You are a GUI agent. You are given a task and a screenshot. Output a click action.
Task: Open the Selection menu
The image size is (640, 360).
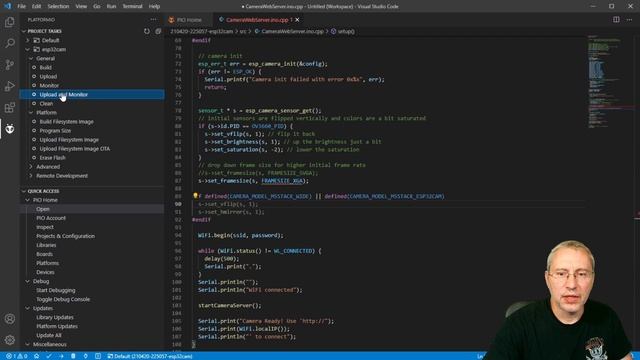coord(58,6)
